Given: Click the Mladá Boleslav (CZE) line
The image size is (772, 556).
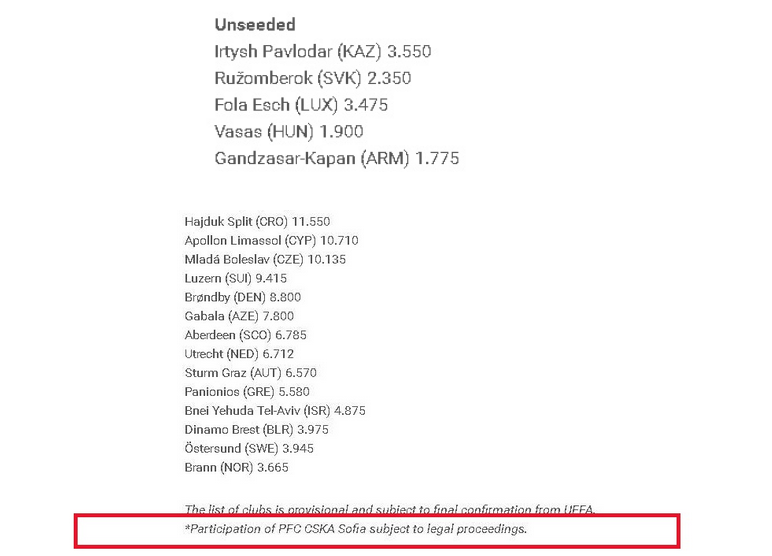Looking at the screenshot, I should click(x=265, y=260).
